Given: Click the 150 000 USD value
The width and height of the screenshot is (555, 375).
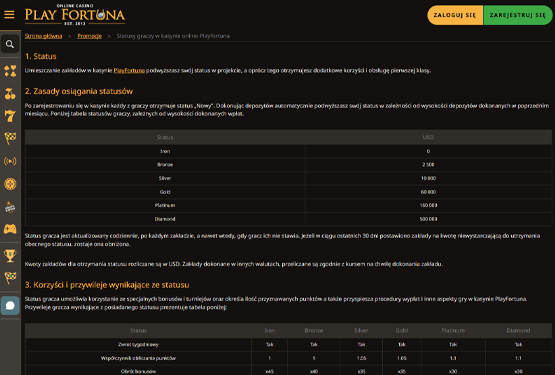Looking at the screenshot, I should (x=428, y=205).
